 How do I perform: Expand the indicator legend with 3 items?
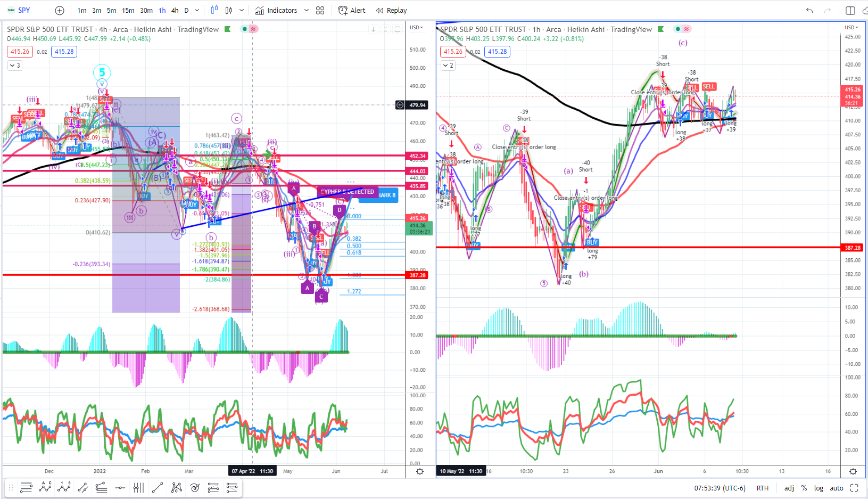(x=15, y=66)
